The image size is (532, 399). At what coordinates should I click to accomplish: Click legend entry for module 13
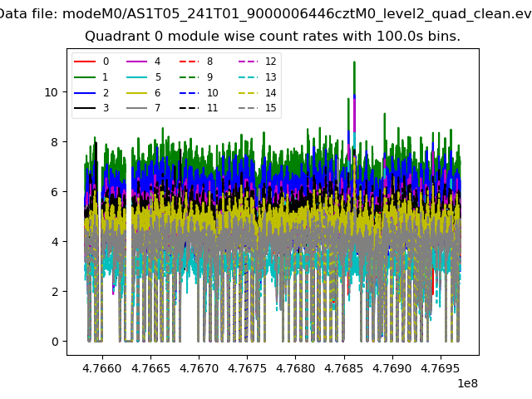258,77
